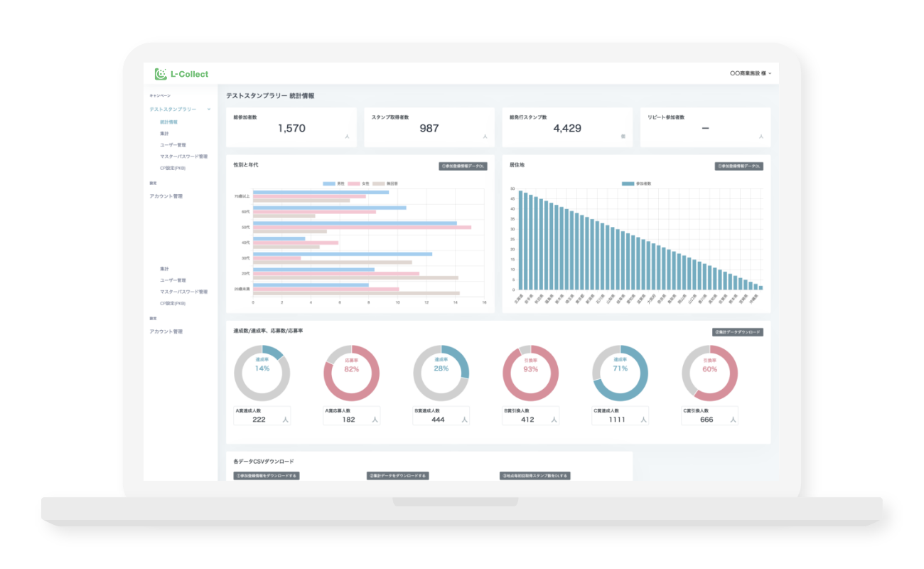Open 集計 directly beneath 統計情報
924x569 pixels.
[x=164, y=134]
